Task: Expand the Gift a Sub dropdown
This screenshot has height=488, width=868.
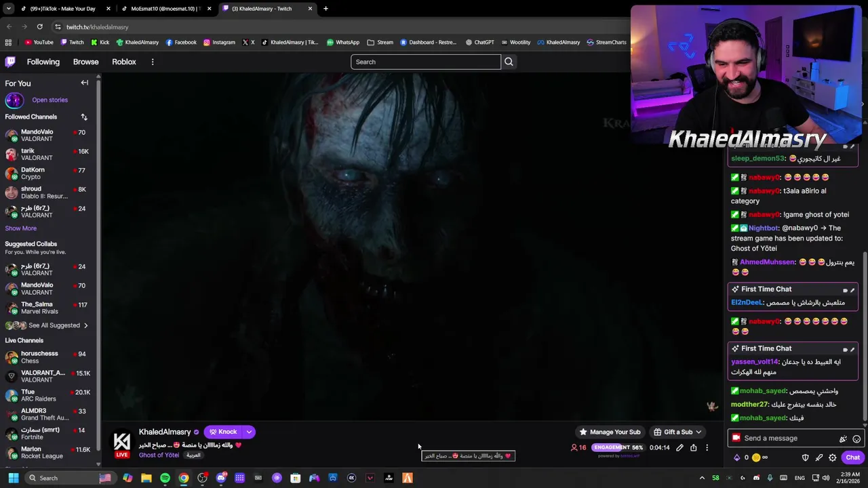Action: click(698, 432)
